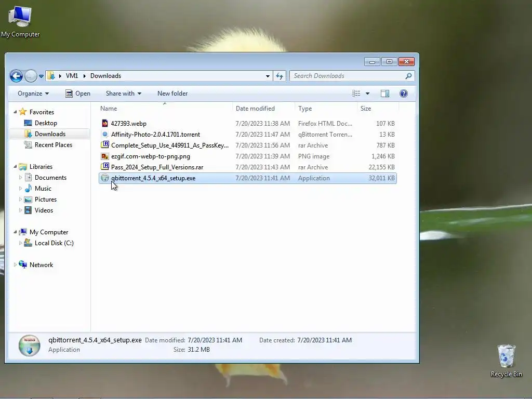Open dropdown arrow before VM1 breadcrumb
This screenshot has height=399, width=532.
point(60,76)
